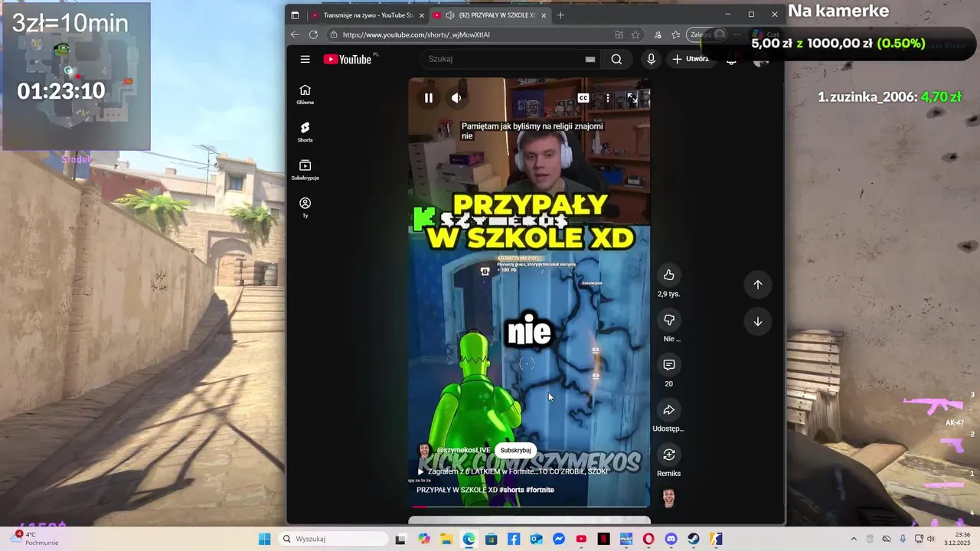The width and height of the screenshot is (980, 551).
Task: Reload the YouTube page
Action: (313, 34)
